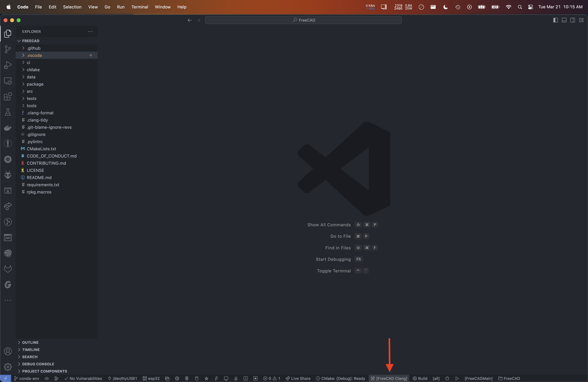588x382 pixels.
Task: Click the FreeCAD command center search
Action: click(x=303, y=20)
